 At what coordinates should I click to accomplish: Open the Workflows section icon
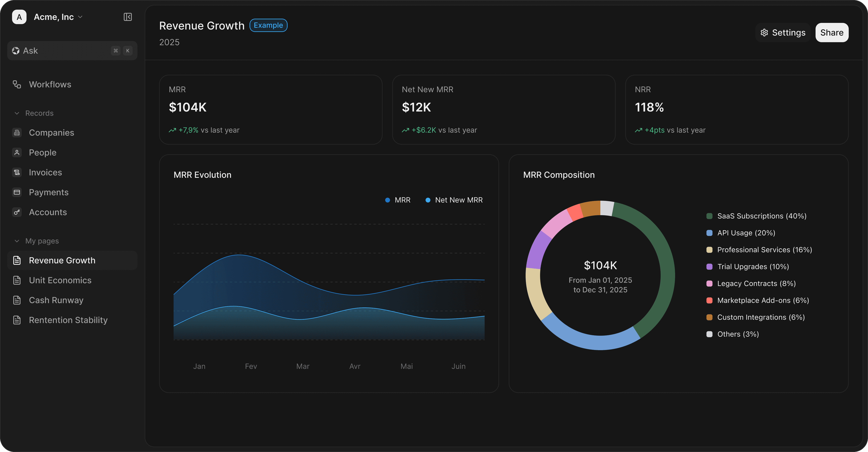tap(17, 84)
